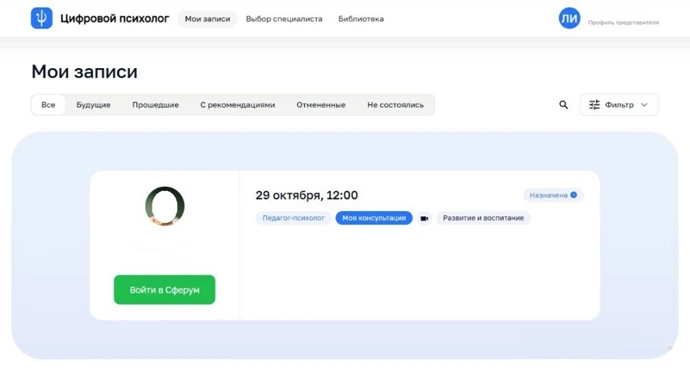Show records С рекомендациями
690x372 pixels.
coord(238,105)
